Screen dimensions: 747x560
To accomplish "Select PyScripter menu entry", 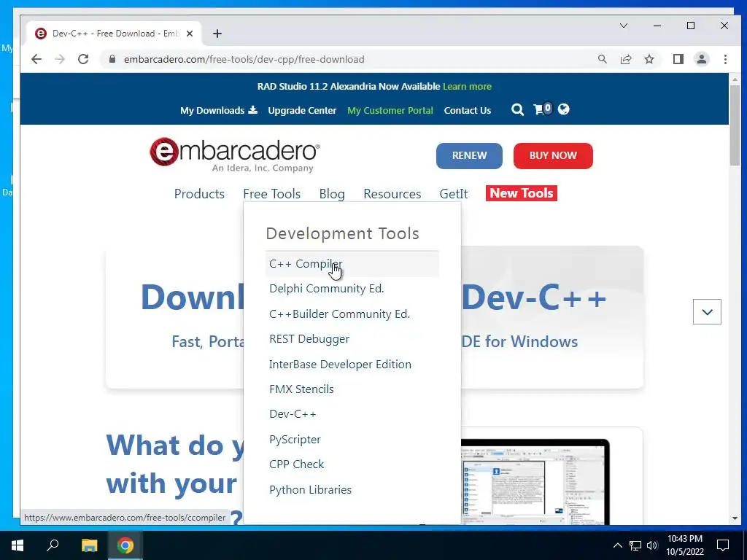I will [352, 440].
